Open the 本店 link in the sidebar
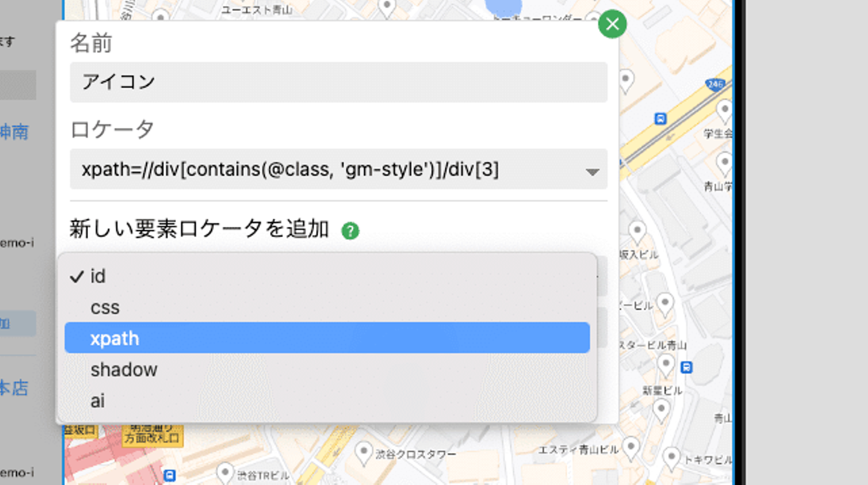The width and height of the screenshot is (868, 485). click(14, 387)
